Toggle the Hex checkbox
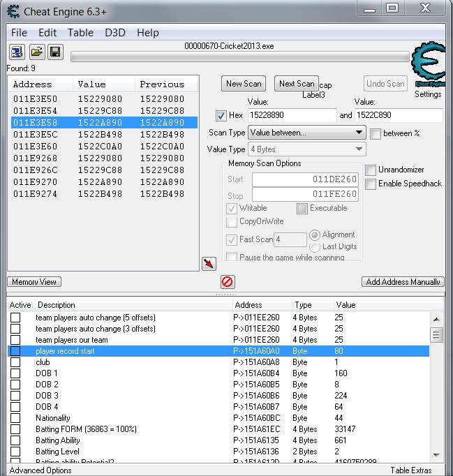453x476 pixels. click(221, 116)
